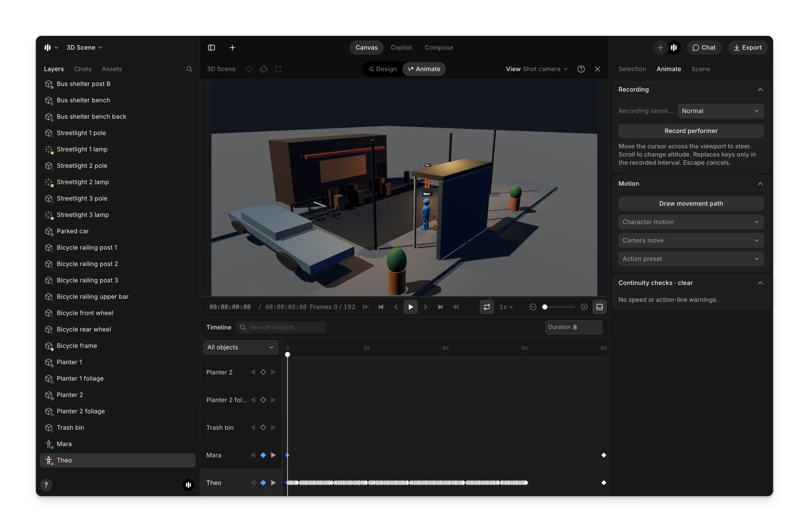Open the Chat button
The width and height of the screenshot is (809, 532).
(x=704, y=48)
